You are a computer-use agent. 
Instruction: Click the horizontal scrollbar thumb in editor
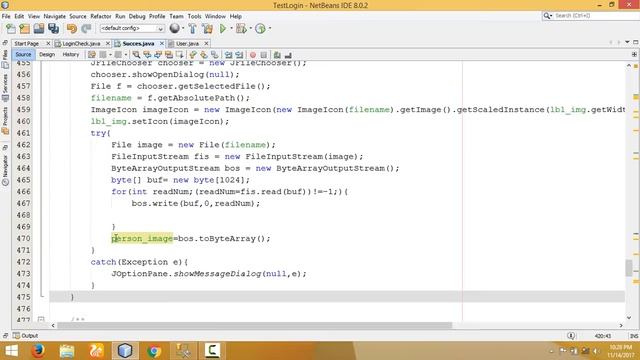(254, 325)
